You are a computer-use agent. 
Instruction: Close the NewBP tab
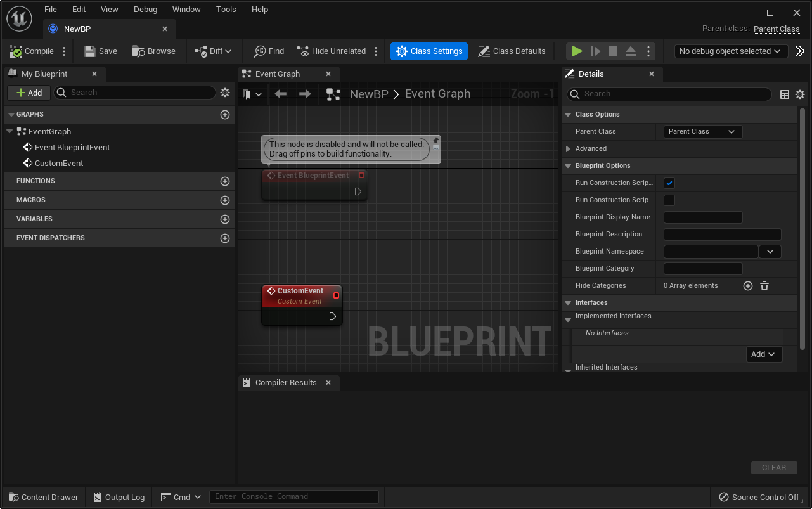165,29
